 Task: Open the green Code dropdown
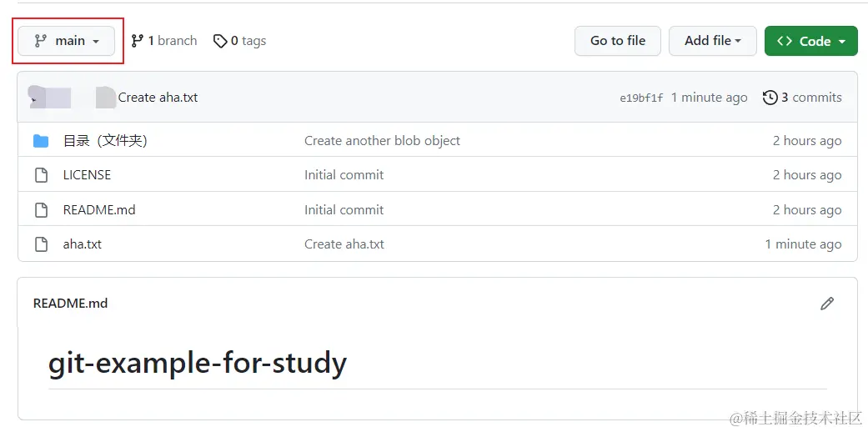810,41
